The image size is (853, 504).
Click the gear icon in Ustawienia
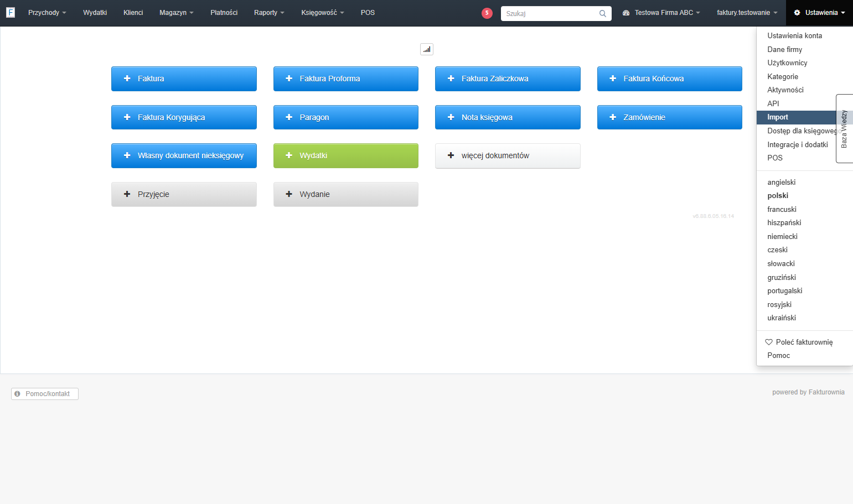pos(797,13)
